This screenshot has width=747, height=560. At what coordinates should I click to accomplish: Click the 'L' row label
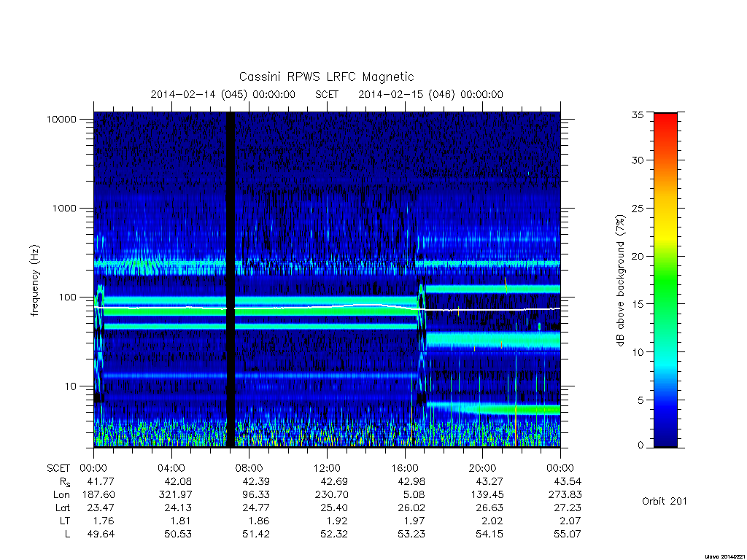(67, 534)
